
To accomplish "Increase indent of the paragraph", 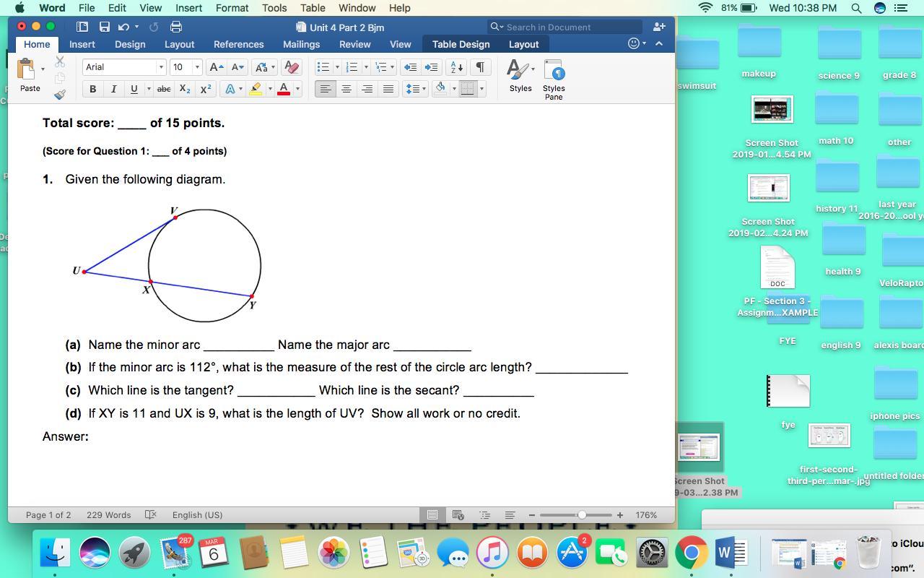I will point(431,67).
